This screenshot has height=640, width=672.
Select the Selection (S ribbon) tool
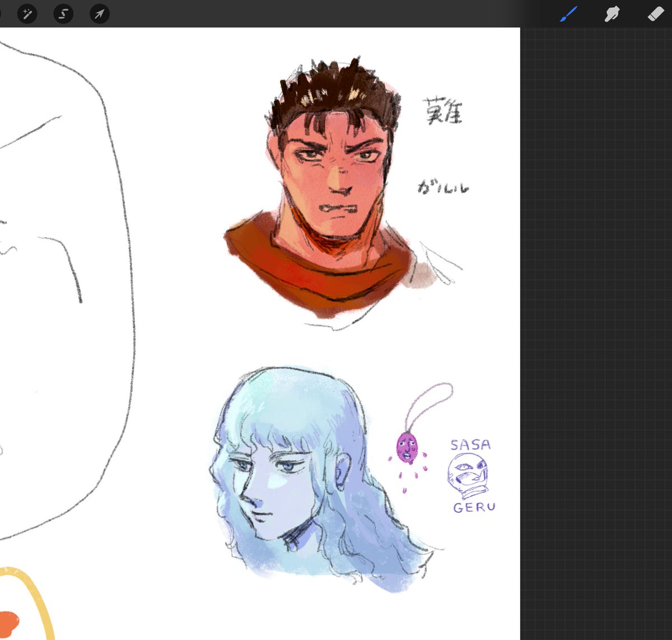pyautogui.click(x=63, y=13)
